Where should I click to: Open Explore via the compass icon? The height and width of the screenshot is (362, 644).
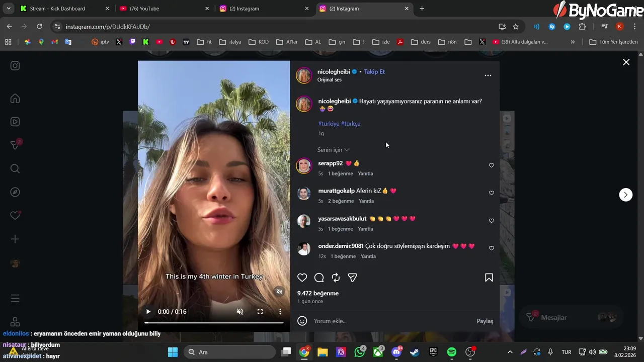pyautogui.click(x=15, y=192)
